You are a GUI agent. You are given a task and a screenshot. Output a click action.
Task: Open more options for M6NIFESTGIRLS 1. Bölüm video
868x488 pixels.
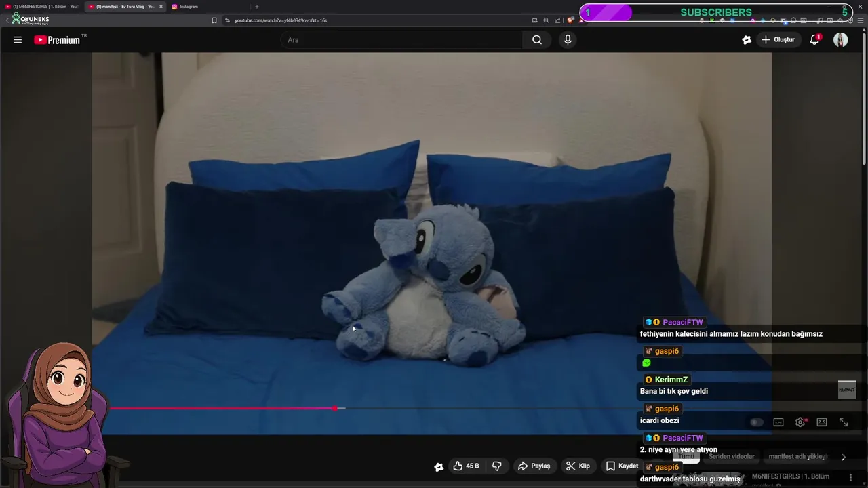850,477
